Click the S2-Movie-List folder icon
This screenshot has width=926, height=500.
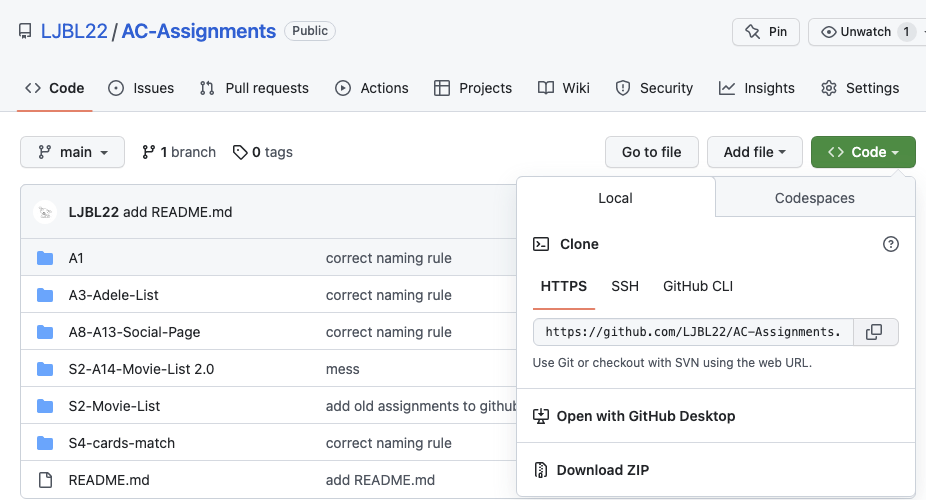[45, 406]
